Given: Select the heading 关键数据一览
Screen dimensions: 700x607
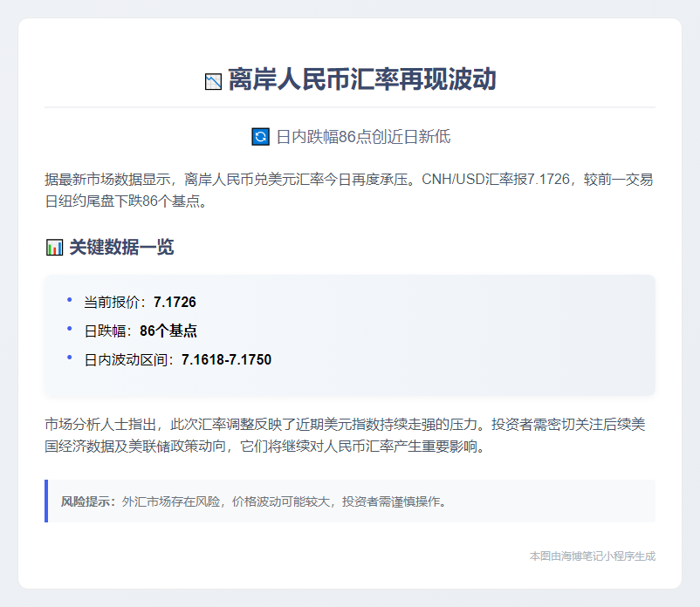Looking at the screenshot, I should [x=121, y=247].
